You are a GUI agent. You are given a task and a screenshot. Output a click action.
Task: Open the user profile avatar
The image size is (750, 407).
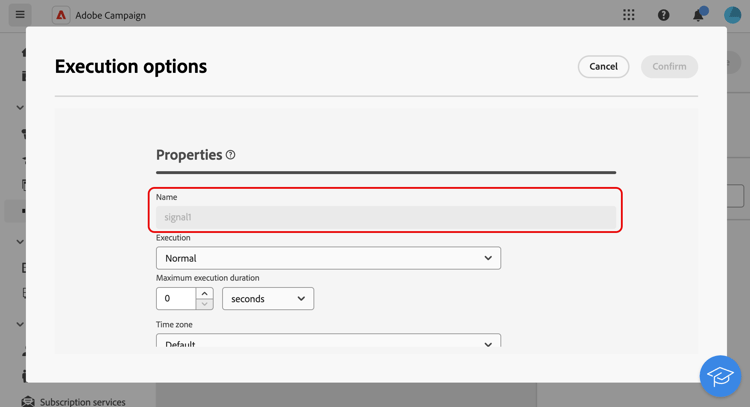coord(732,15)
